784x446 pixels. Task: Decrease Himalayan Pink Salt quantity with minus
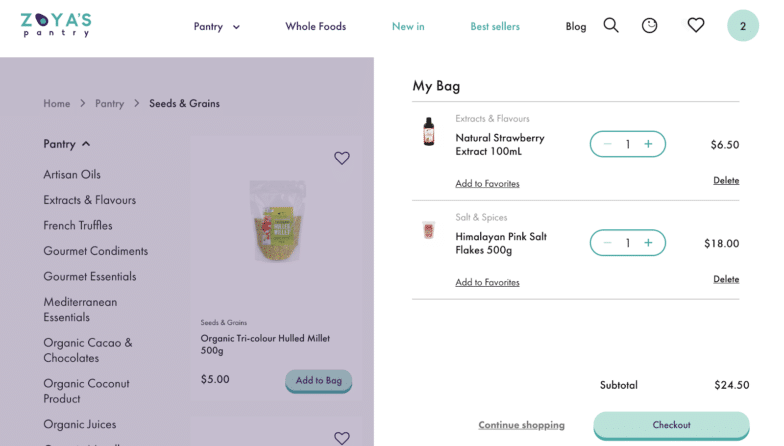point(607,242)
